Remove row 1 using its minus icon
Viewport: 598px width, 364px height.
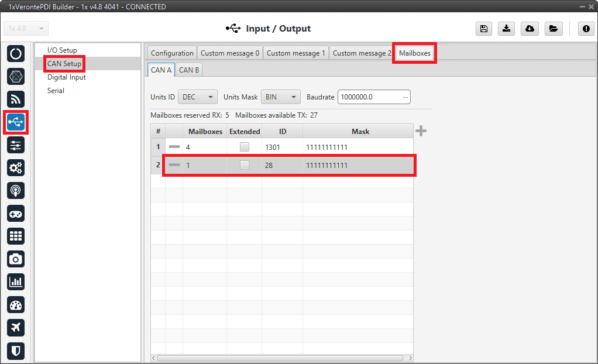pyautogui.click(x=174, y=147)
